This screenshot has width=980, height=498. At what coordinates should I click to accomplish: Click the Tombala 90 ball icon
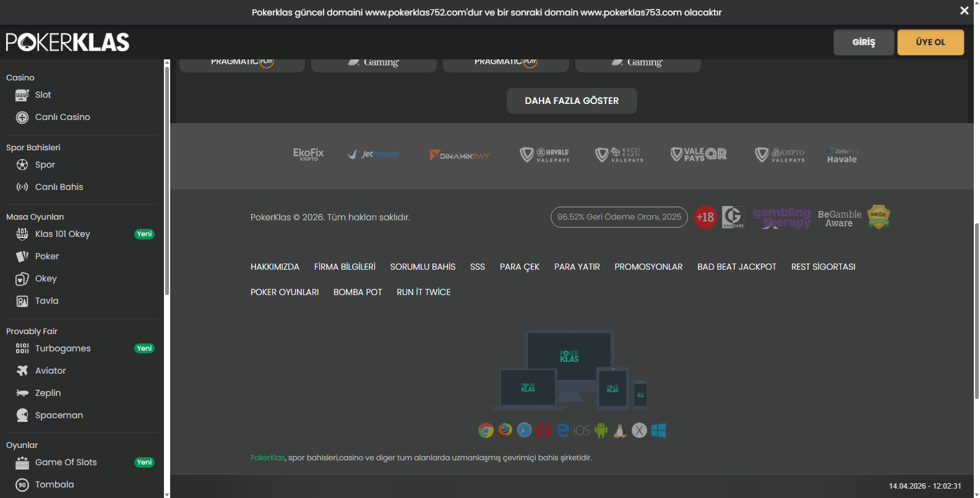click(x=22, y=484)
